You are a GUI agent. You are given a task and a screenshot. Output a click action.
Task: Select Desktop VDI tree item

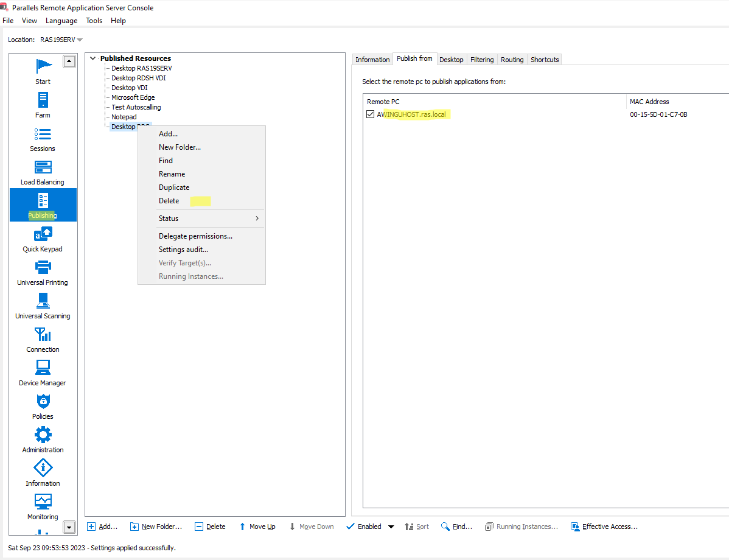(x=129, y=88)
